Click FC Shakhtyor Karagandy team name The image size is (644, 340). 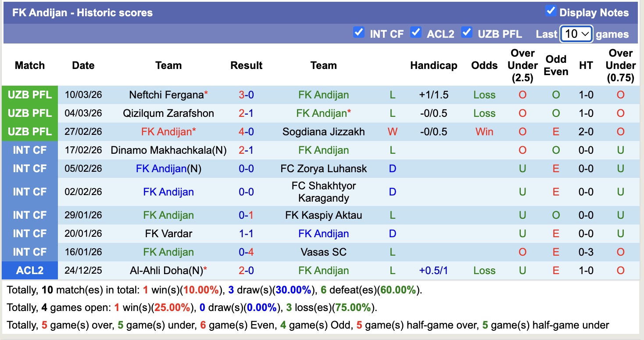point(323,192)
